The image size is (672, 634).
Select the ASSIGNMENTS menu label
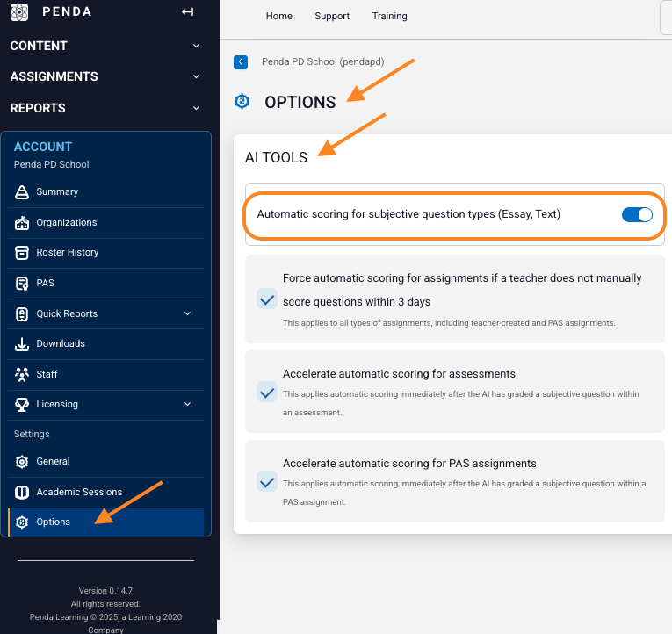pos(54,76)
